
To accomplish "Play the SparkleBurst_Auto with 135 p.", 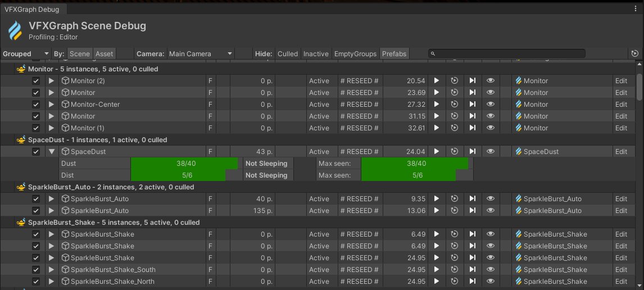I will (x=437, y=211).
